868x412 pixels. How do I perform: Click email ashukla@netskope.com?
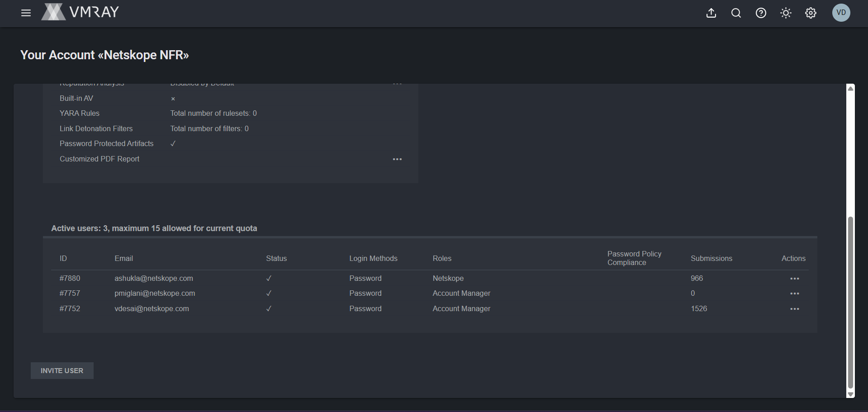(154, 278)
